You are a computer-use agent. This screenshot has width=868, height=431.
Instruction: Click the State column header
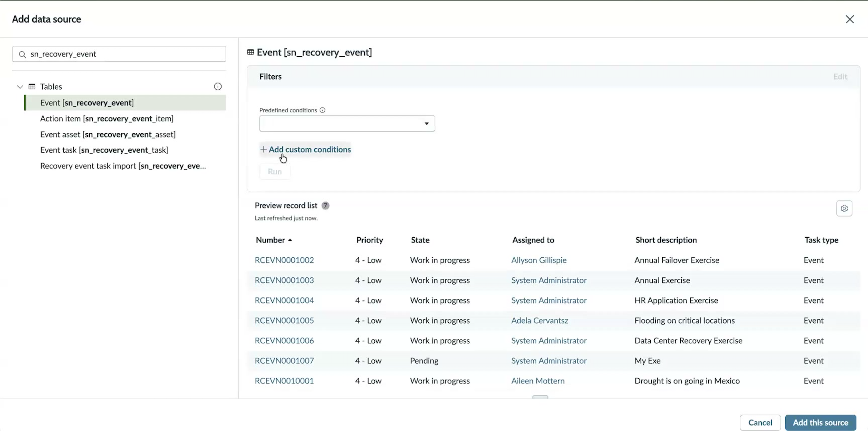tap(420, 240)
